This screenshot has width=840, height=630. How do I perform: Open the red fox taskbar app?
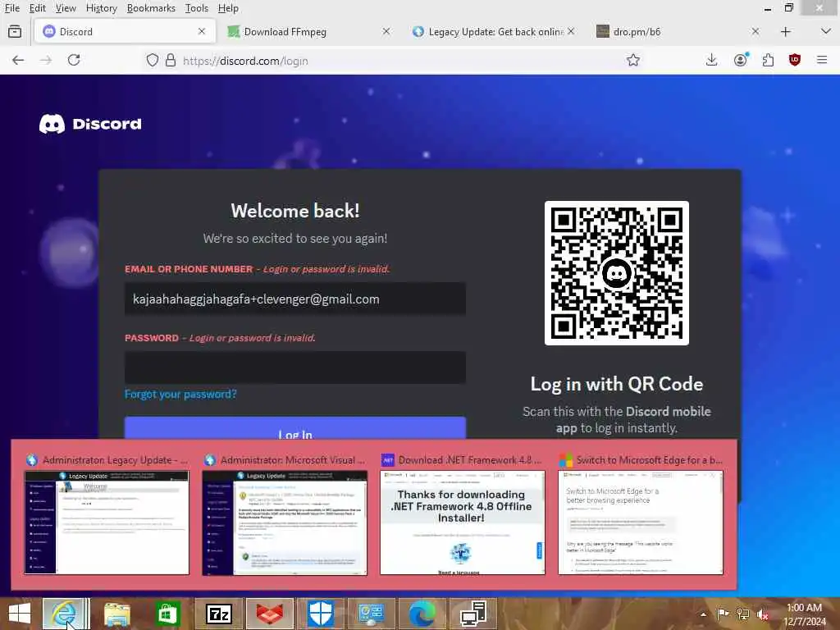point(270,614)
